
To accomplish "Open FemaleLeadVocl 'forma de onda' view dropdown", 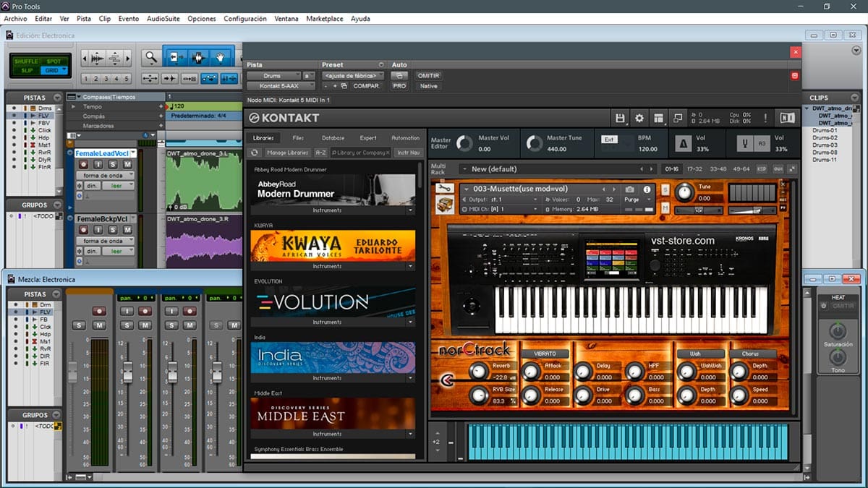I will [x=107, y=176].
